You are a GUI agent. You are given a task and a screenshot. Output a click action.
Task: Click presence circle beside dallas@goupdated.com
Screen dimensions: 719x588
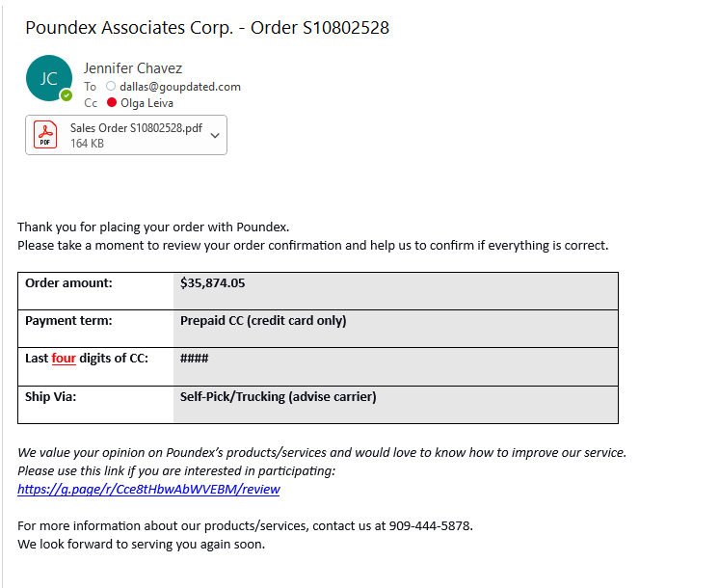(x=111, y=87)
